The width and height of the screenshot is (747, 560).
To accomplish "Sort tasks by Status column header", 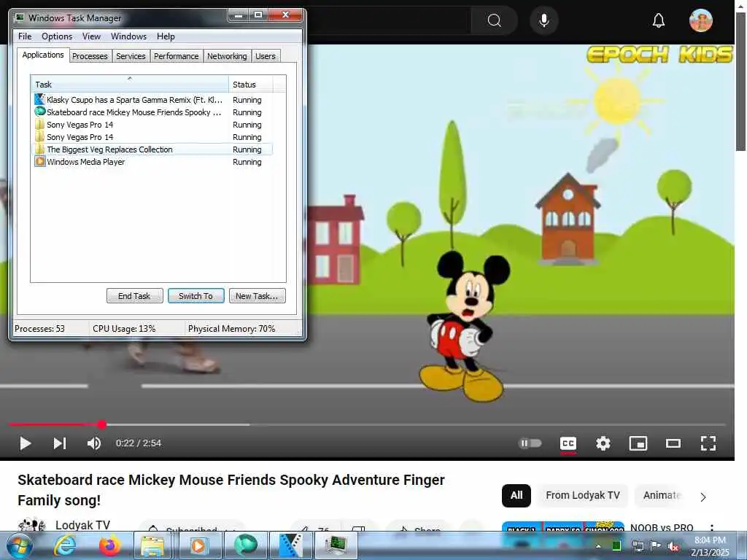I will pyautogui.click(x=251, y=85).
